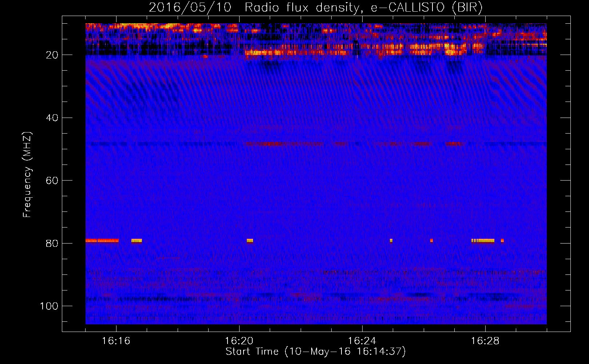
Task: Click the 60 frequency tick label
Action: 52,181
